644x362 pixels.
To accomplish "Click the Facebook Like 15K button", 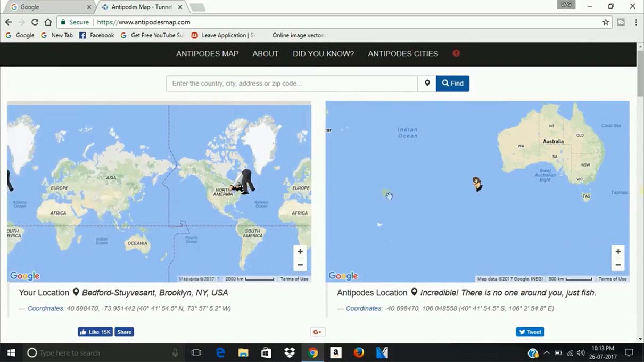I will click(95, 332).
